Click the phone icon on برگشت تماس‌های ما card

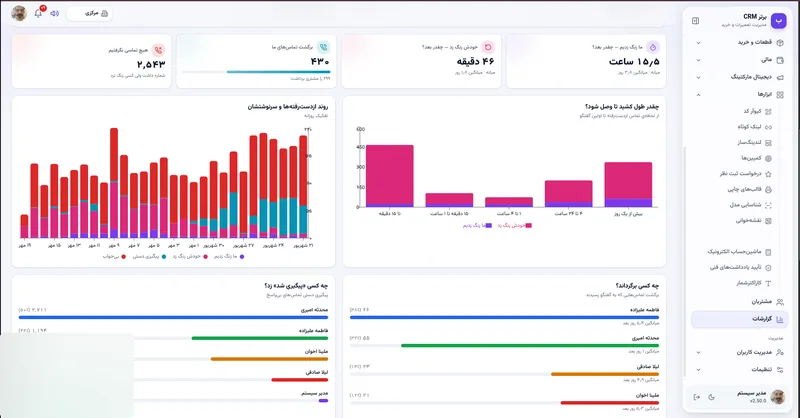pos(323,47)
